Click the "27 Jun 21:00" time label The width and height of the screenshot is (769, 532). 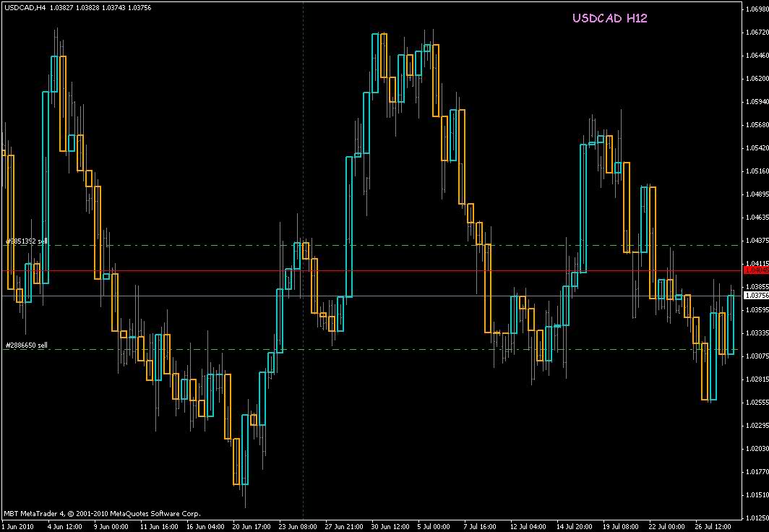click(344, 527)
